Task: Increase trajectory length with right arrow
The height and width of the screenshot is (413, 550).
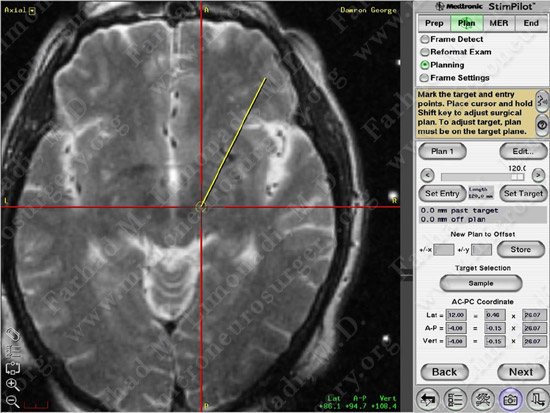Action: click(538, 175)
